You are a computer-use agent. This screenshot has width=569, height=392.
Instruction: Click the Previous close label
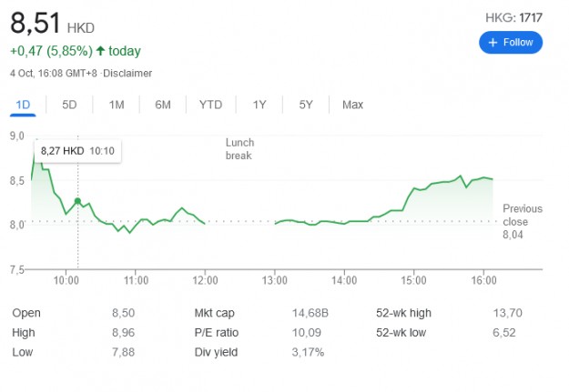tap(522, 215)
